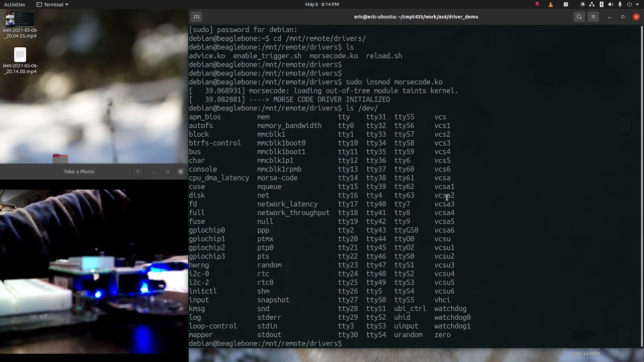Click the 'sudo insmod morsecode.ko' command text
This screenshot has width=644, height=362.
click(394, 82)
